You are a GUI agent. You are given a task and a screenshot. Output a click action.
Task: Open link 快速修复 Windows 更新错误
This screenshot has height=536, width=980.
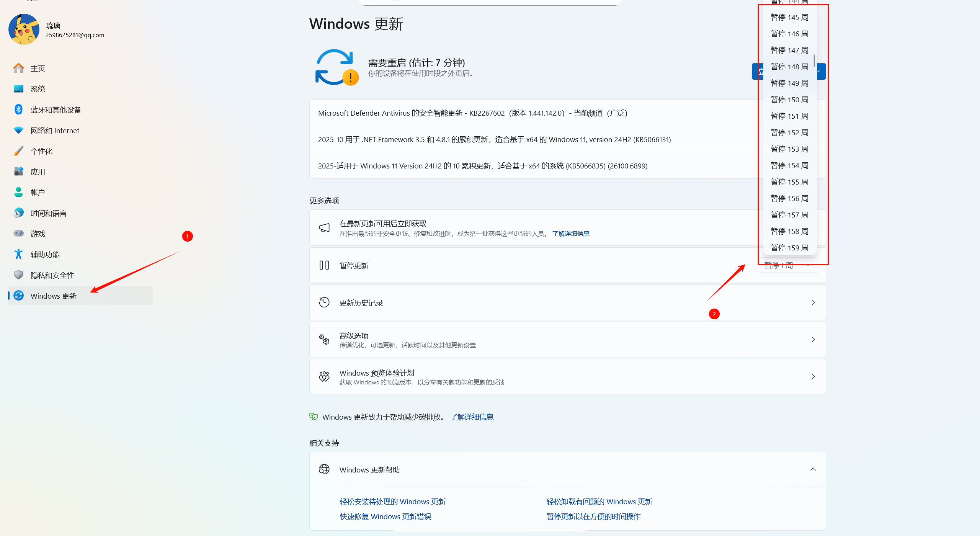385,516
